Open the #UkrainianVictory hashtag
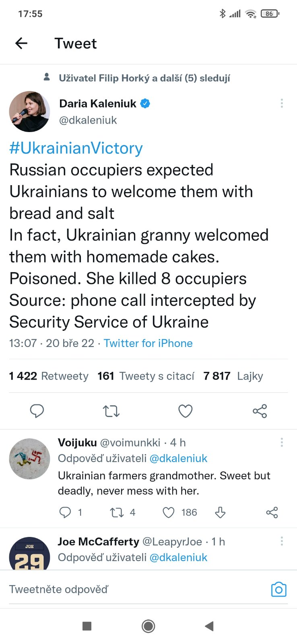297x644 pixels. click(76, 148)
